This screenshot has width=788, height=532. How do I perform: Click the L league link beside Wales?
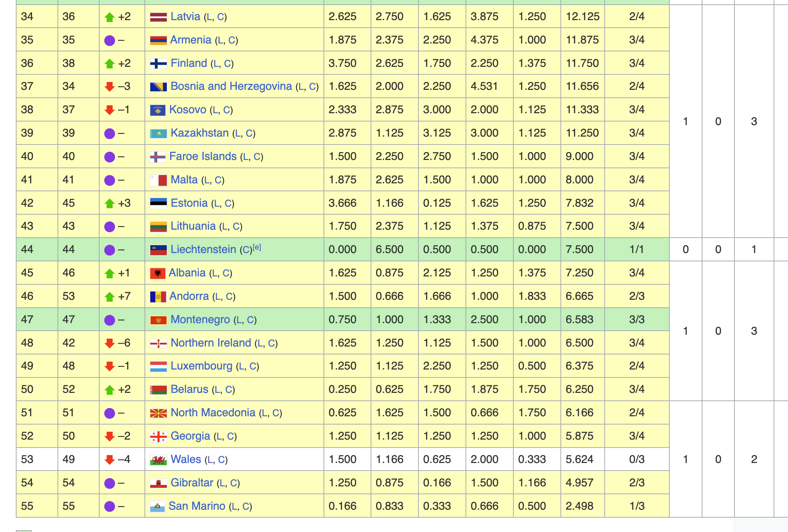210,460
